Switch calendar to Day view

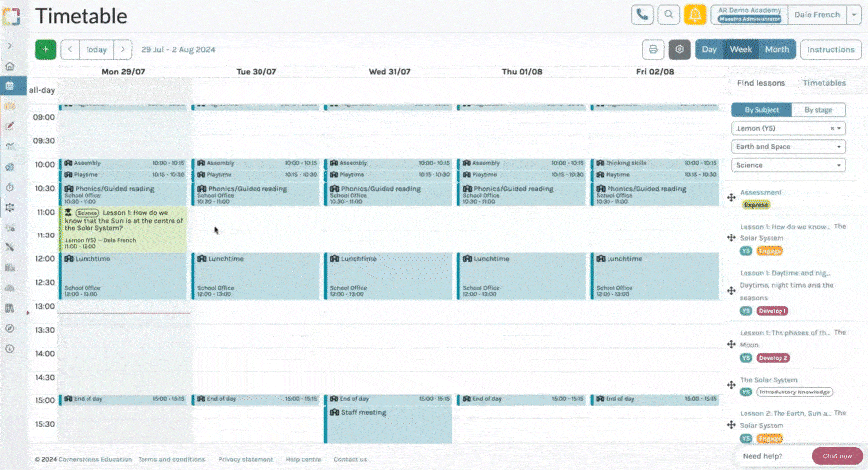709,49
